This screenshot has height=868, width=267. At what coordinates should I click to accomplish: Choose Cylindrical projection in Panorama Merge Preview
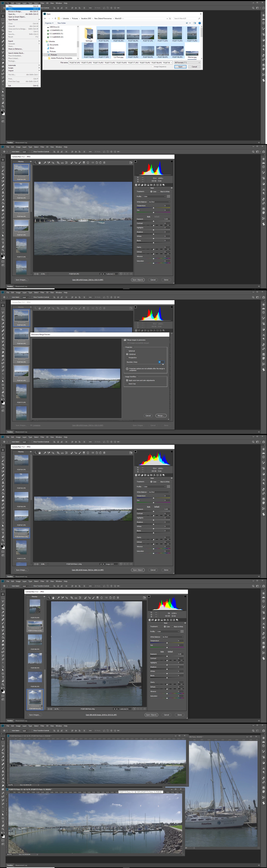(127, 354)
